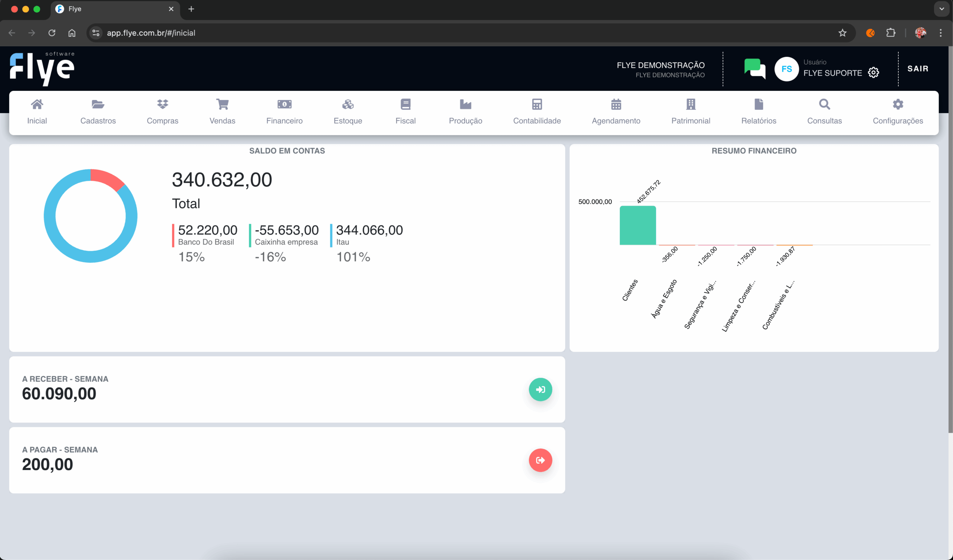Click the red A Pagar arrow button
This screenshot has width=953, height=560.
[x=540, y=460]
